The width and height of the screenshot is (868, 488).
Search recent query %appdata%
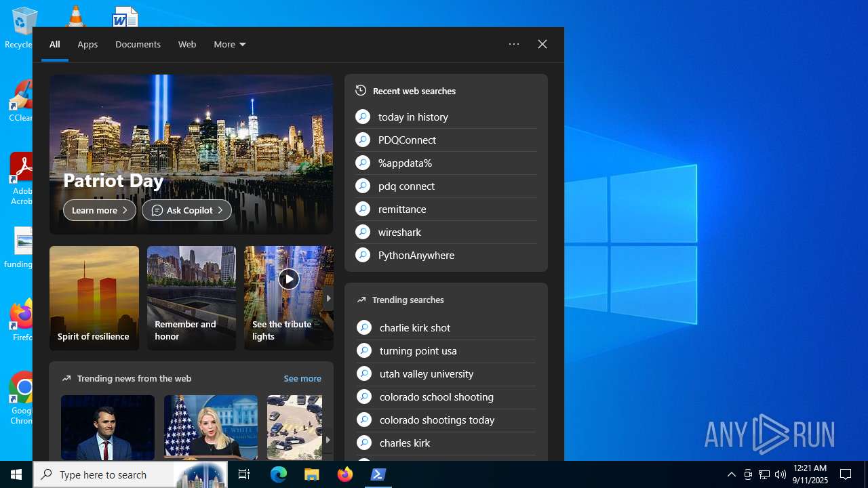[x=446, y=163]
